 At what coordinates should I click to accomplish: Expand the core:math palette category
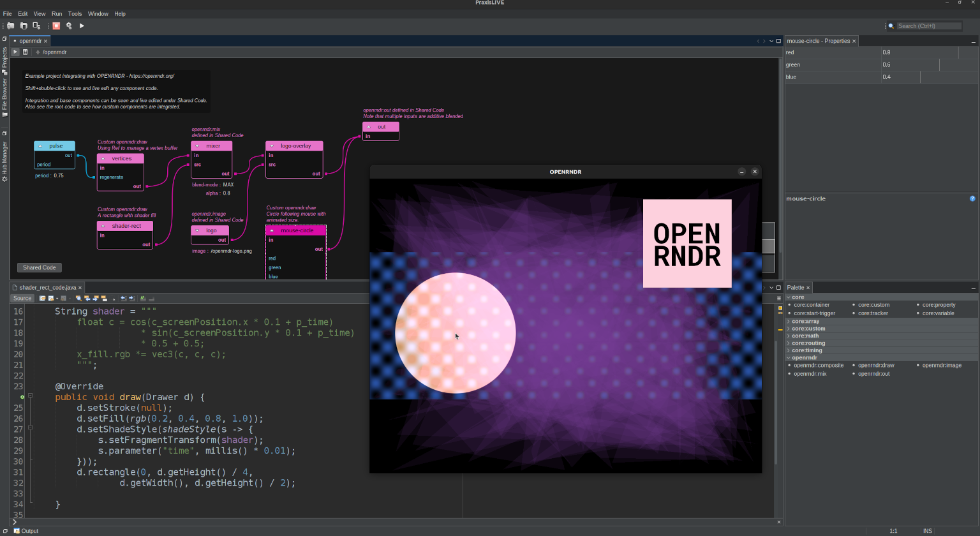click(789, 336)
